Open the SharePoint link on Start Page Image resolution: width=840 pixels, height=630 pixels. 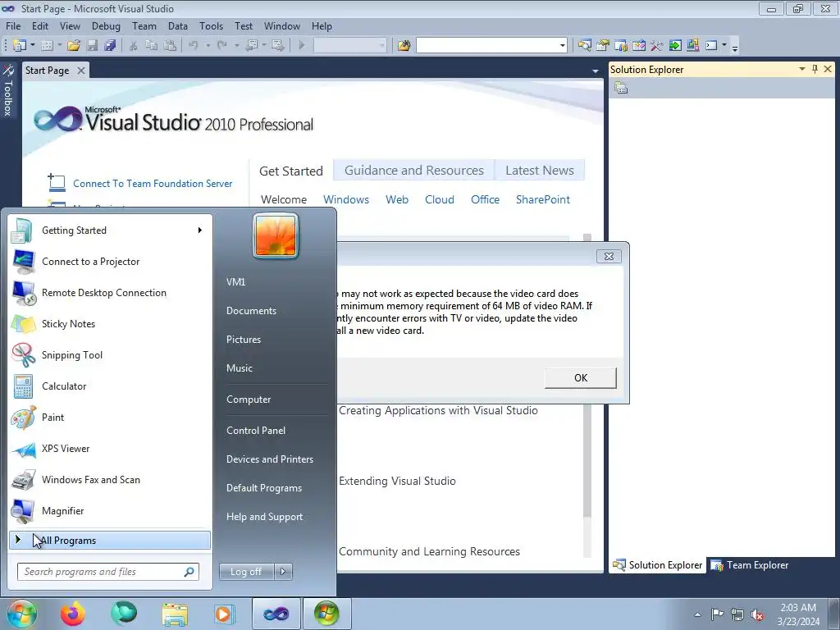543,199
